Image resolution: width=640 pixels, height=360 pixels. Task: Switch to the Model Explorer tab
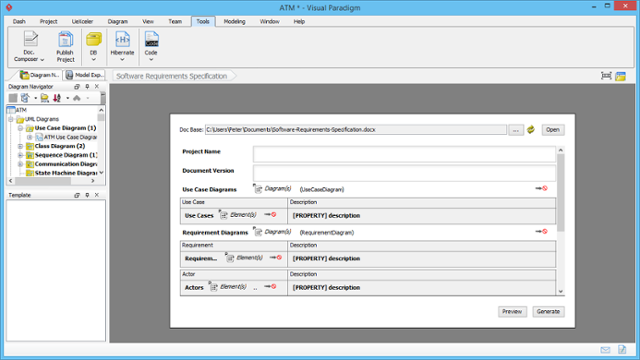[84, 75]
